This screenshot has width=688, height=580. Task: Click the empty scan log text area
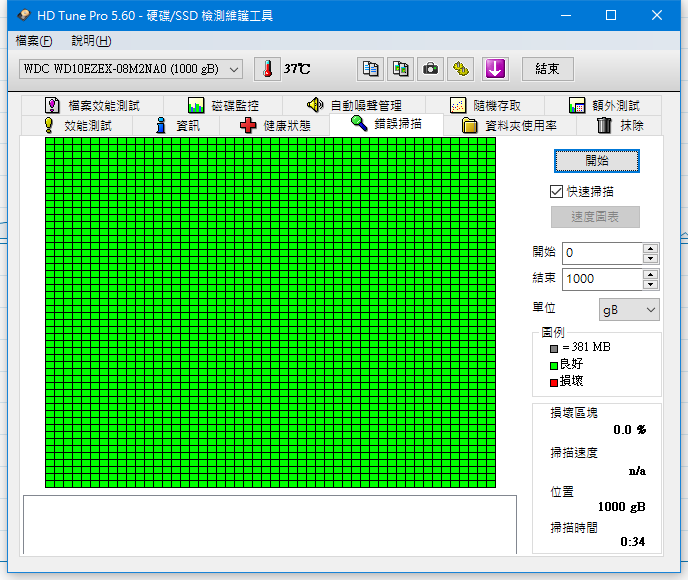[270, 525]
